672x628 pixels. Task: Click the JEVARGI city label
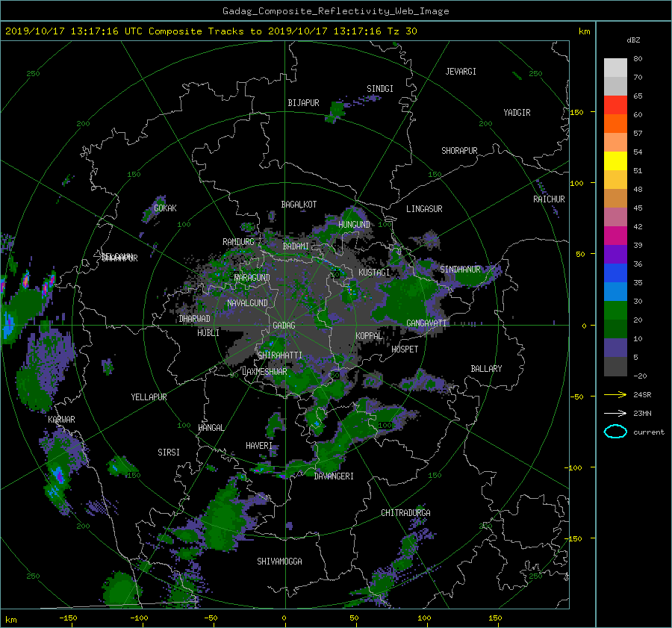pos(461,72)
